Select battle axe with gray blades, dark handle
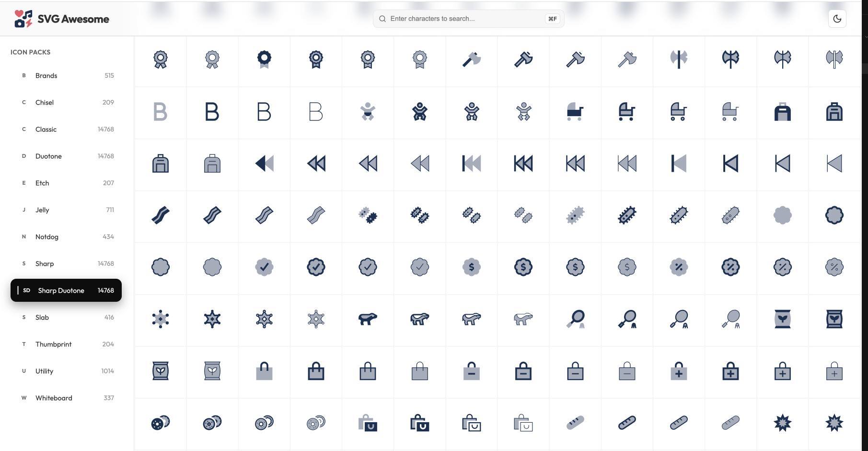The image size is (868, 451). coord(679,59)
